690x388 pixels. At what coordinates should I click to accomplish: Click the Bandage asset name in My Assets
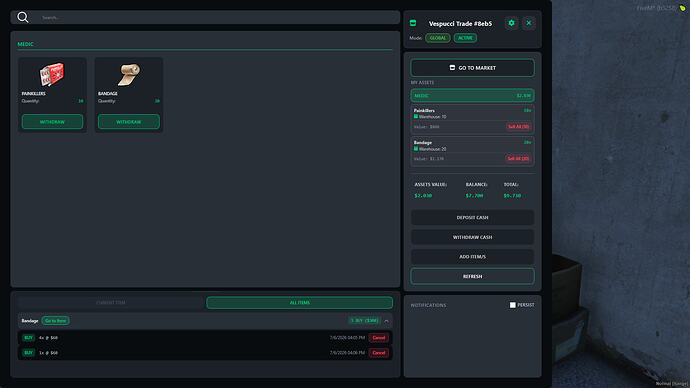422,143
